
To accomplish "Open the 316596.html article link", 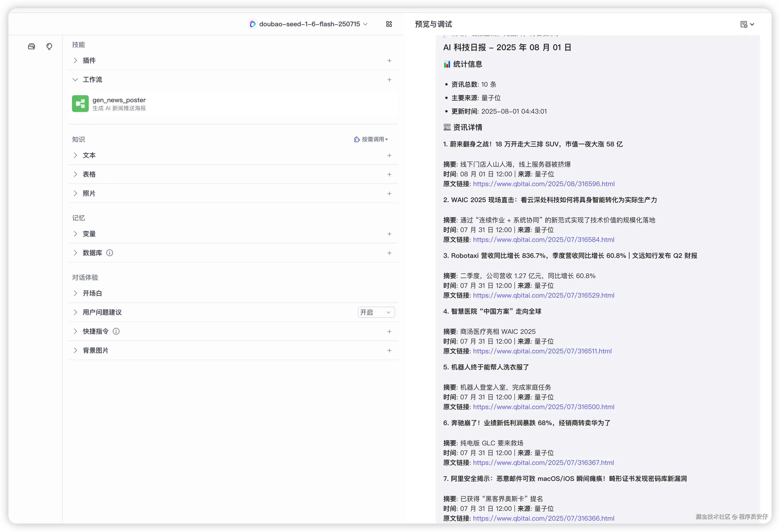I will [x=544, y=184].
